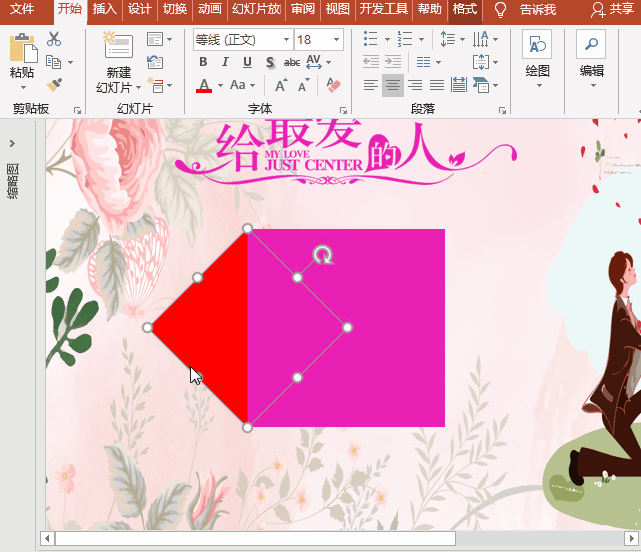Toggle Strikethrough abc formatting

[292, 62]
